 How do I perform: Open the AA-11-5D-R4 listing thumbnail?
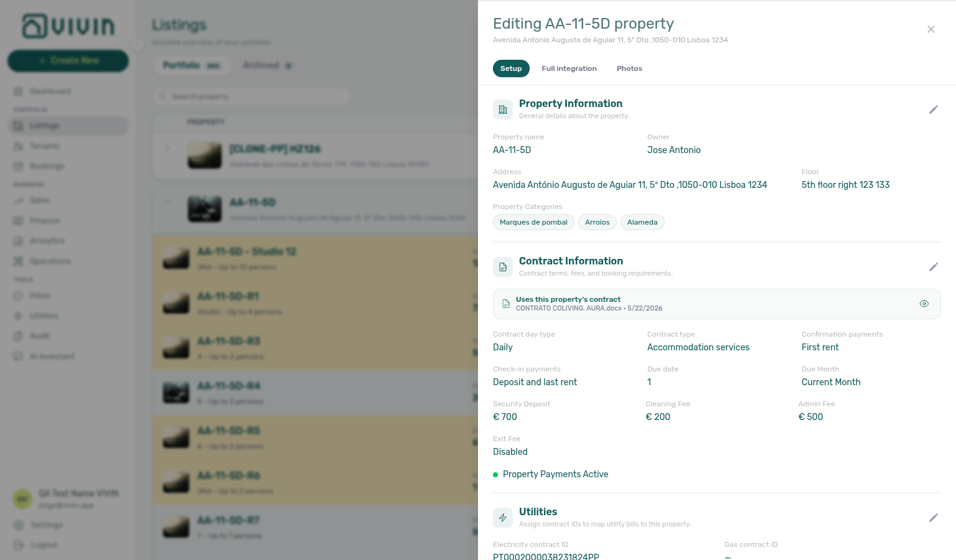(x=176, y=393)
